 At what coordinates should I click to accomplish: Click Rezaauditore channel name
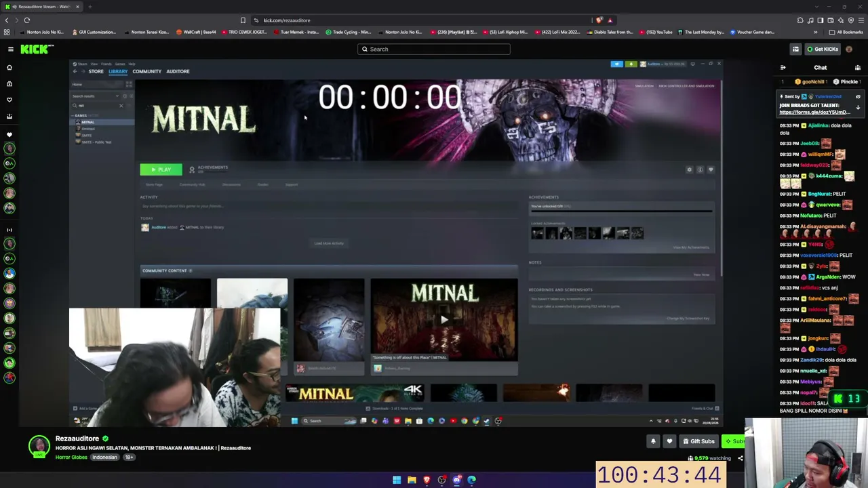[x=77, y=439]
